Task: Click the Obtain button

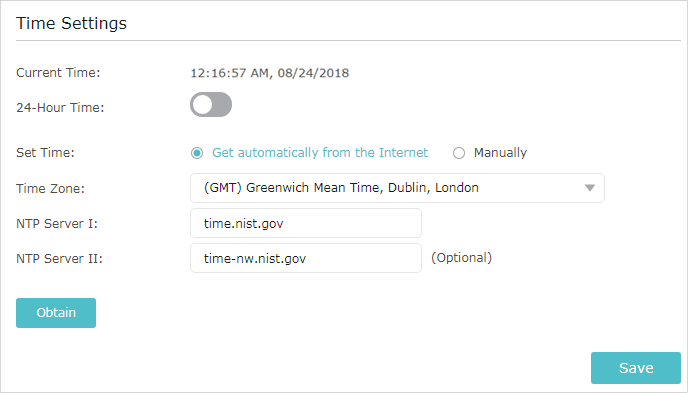Action: click(56, 313)
